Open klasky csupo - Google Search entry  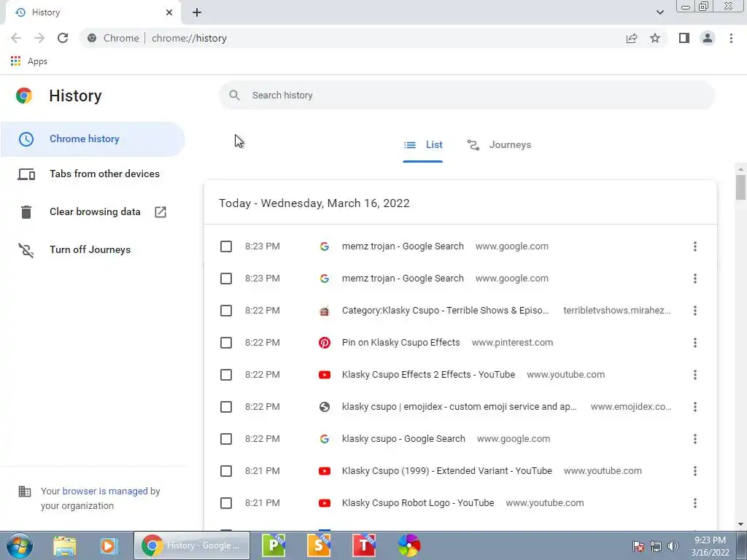[403, 438]
